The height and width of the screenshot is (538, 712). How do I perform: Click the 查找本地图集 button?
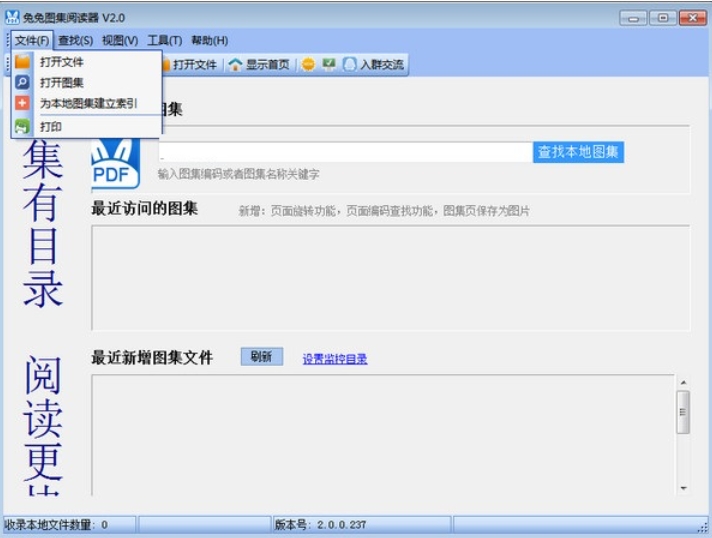pyautogui.click(x=578, y=152)
